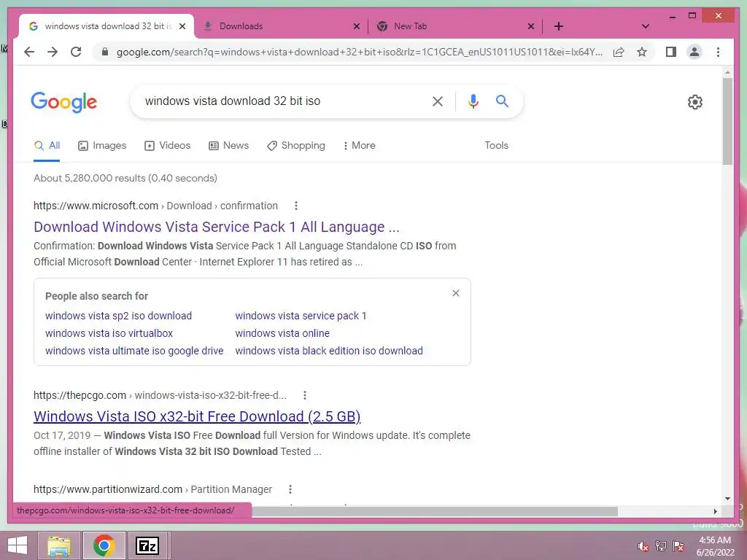The height and width of the screenshot is (560, 747).
Task: View site info via padlock icon
Action: (105, 52)
